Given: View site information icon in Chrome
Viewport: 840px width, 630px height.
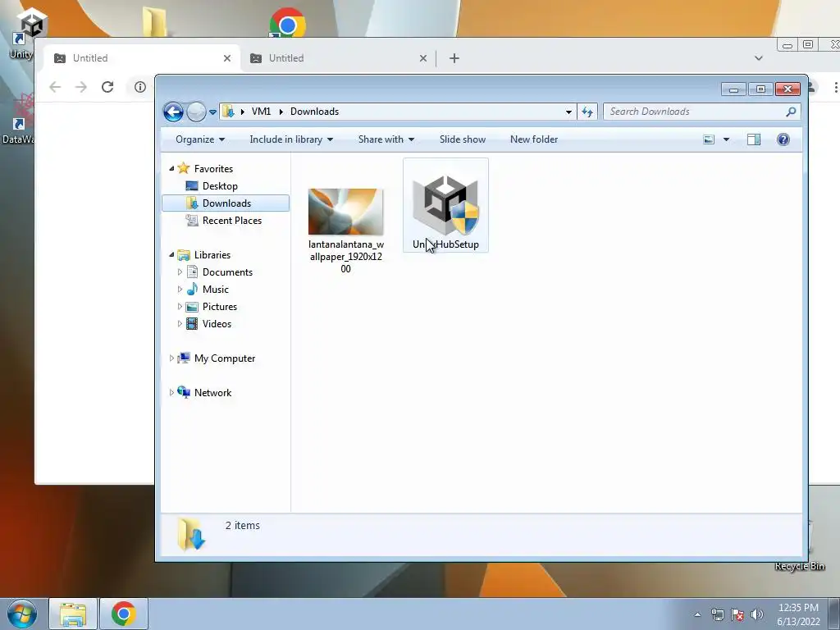Looking at the screenshot, I should coord(139,87).
